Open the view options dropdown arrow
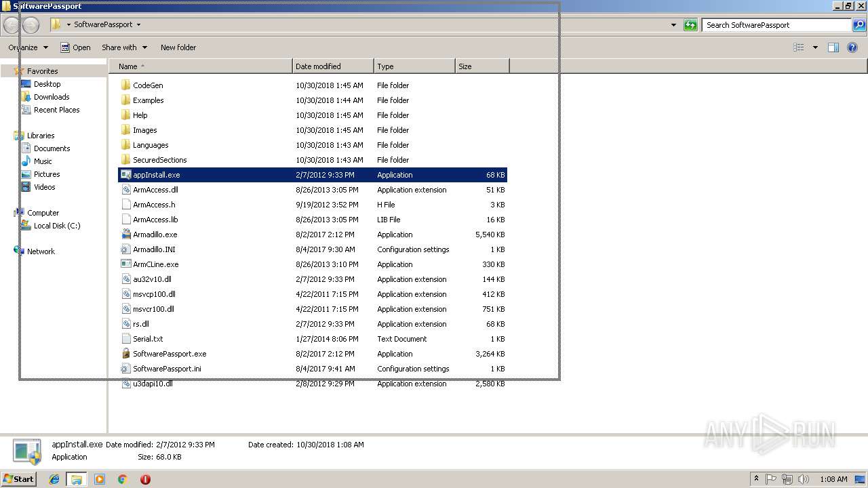 [x=815, y=47]
